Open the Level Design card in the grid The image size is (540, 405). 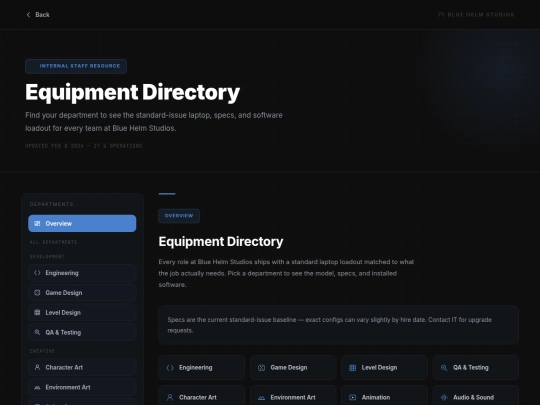pos(384,367)
